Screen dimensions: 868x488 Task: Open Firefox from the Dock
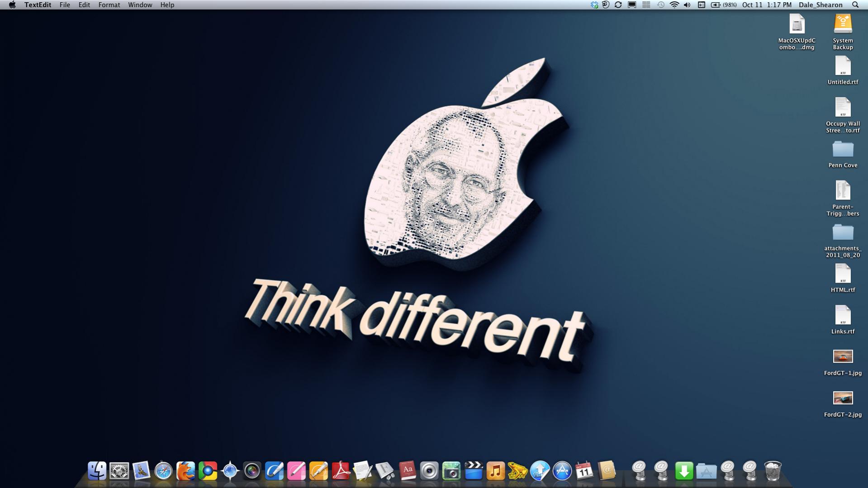point(185,471)
